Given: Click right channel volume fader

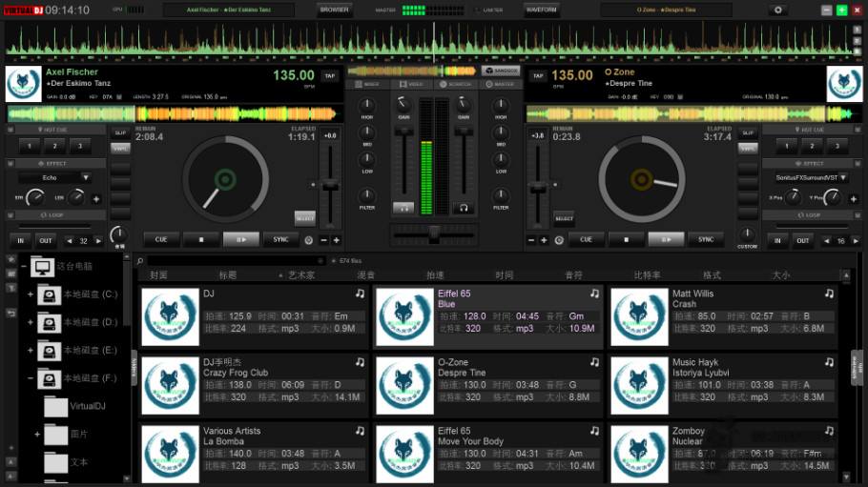Looking at the screenshot, I should coord(464,132).
